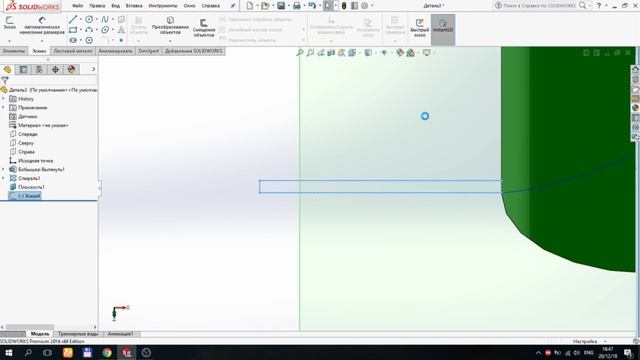Toggle the menu bar pin icon

(233, 6)
